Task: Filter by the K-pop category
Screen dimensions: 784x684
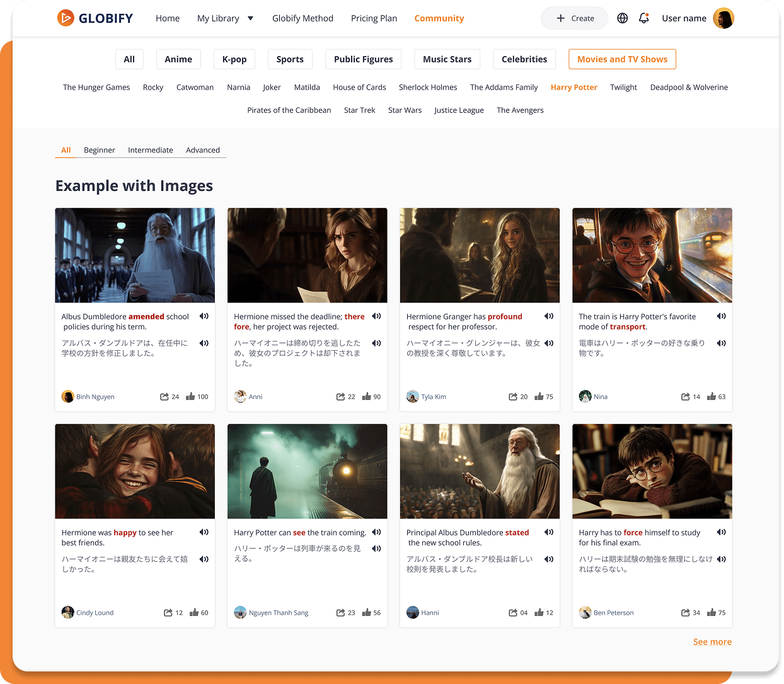Action: coord(234,59)
